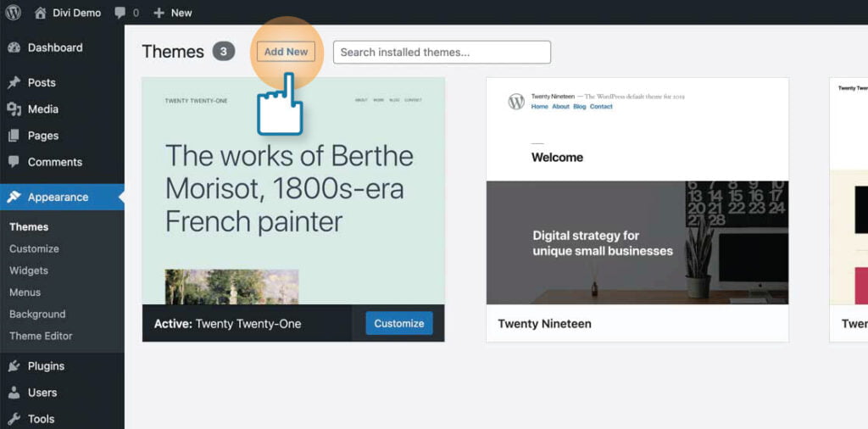
Task: Click the Plugins plug icon
Action: (x=14, y=366)
